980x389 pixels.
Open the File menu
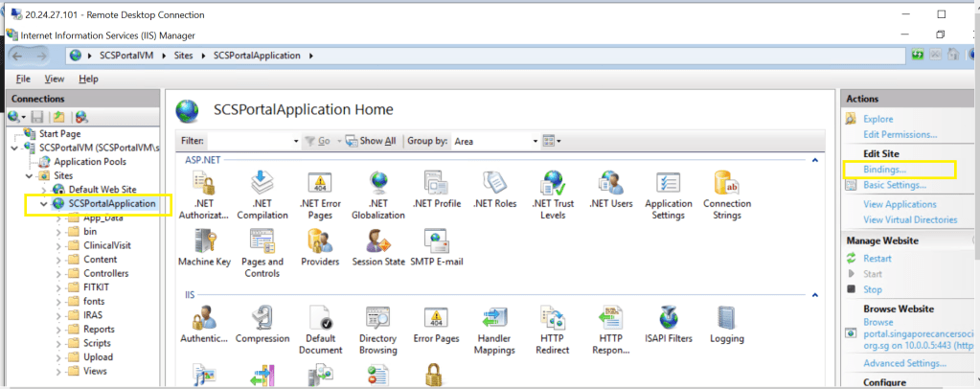click(23, 79)
